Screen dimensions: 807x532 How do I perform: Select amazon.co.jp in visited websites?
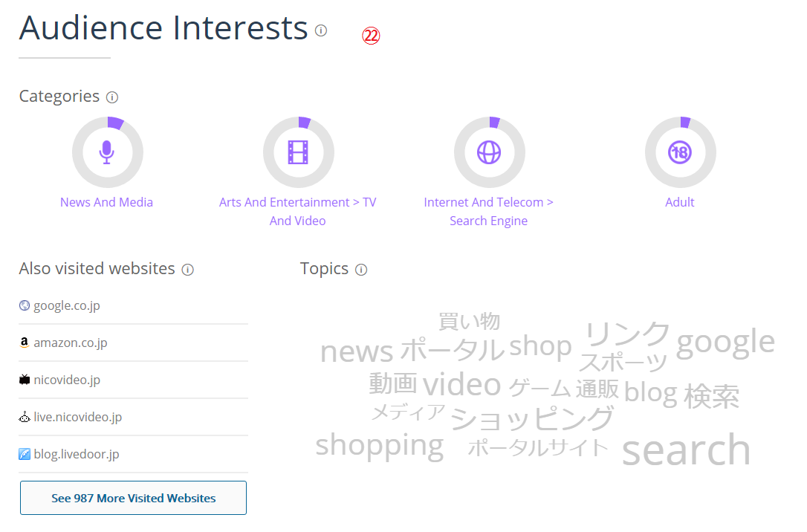tap(71, 343)
